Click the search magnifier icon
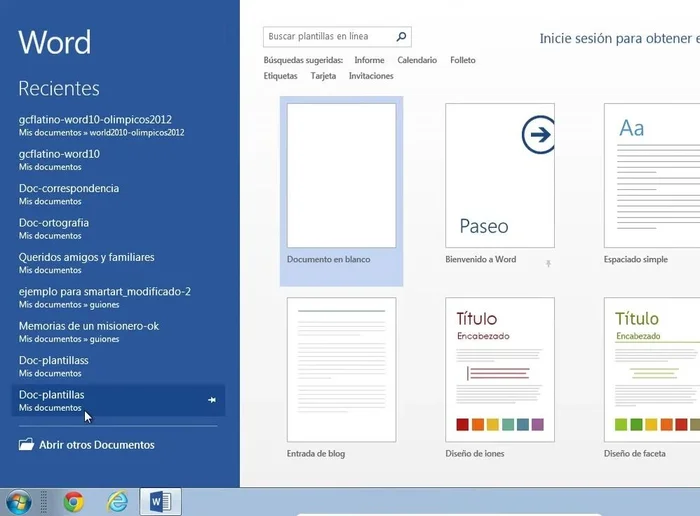The image size is (700, 516). pos(401,37)
